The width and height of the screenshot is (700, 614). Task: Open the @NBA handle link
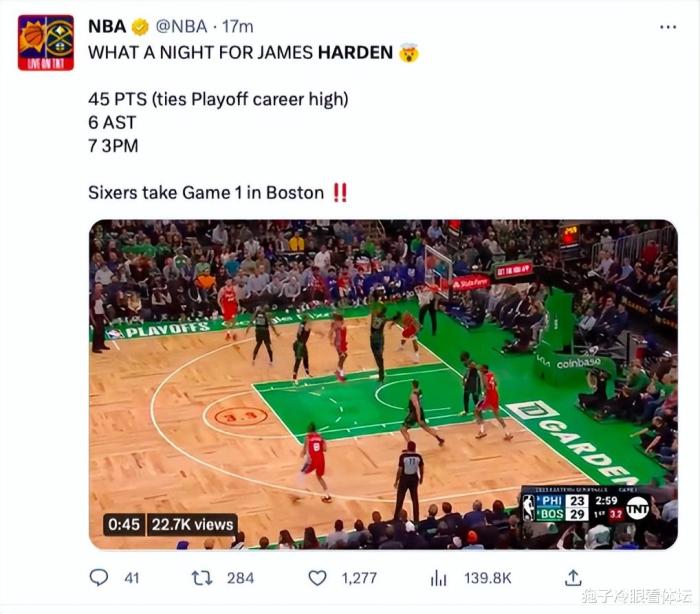click(x=181, y=27)
